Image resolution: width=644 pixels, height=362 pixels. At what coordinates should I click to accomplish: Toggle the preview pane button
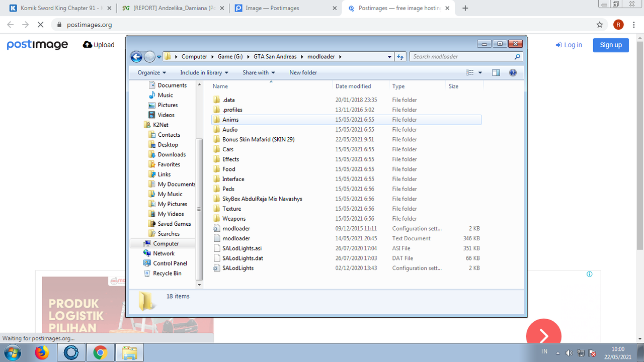click(x=496, y=72)
